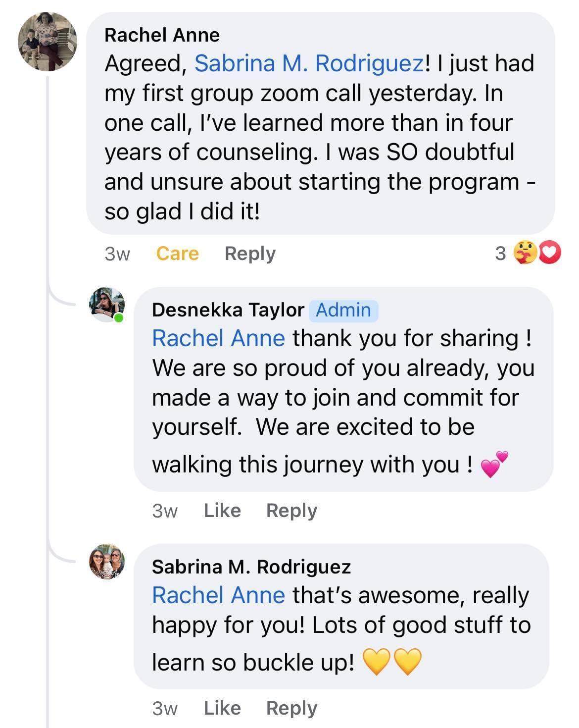Toggle the Care reaction on Rachel's comment
The width and height of the screenshot is (579, 728).
(x=177, y=253)
